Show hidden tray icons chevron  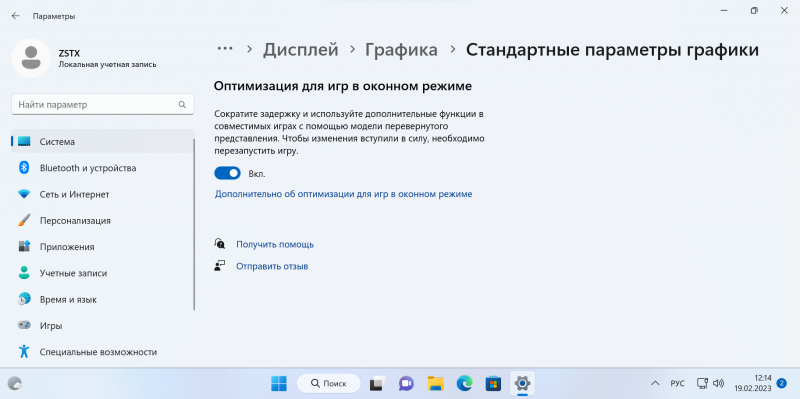click(655, 383)
